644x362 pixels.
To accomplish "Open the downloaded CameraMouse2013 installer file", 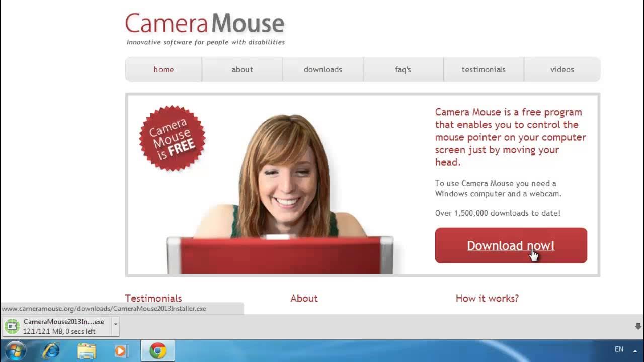I will tap(56, 326).
